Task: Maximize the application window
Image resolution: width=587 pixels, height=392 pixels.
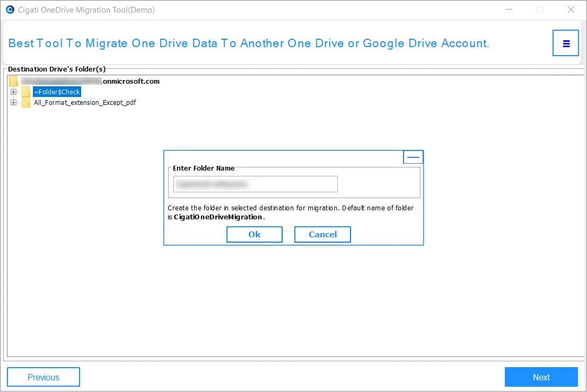Action: (x=540, y=10)
